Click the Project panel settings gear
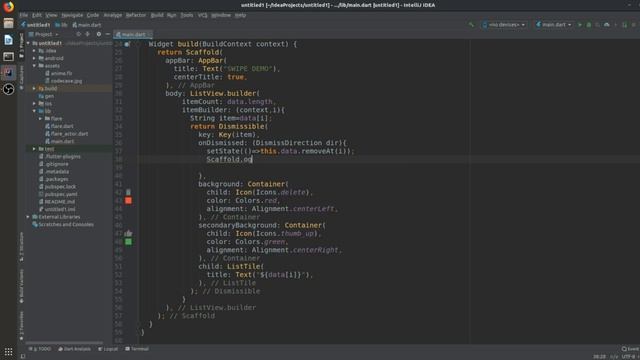This screenshot has height=360, width=640. pos(98,34)
